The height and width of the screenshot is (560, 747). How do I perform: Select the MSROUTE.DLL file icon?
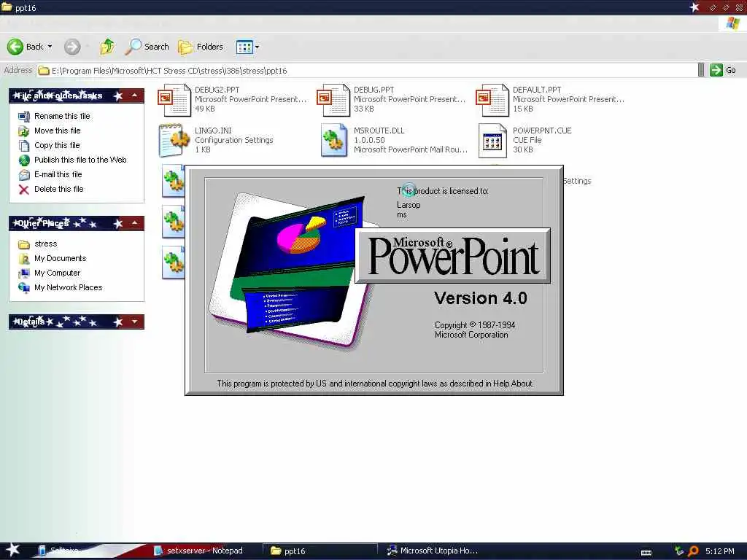click(333, 141)
